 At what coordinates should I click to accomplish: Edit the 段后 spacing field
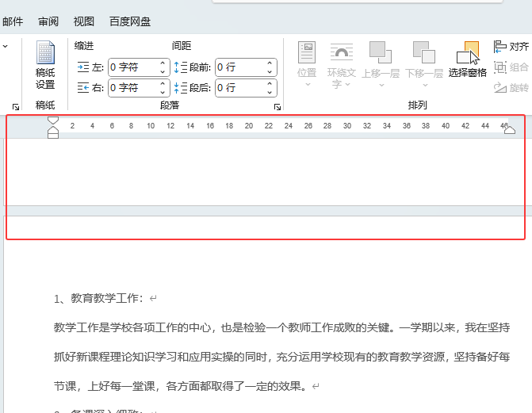click(240, 88)
